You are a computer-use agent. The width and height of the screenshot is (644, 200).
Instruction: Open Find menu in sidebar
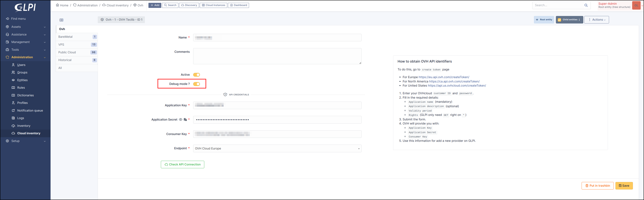[x=18, y=19]
